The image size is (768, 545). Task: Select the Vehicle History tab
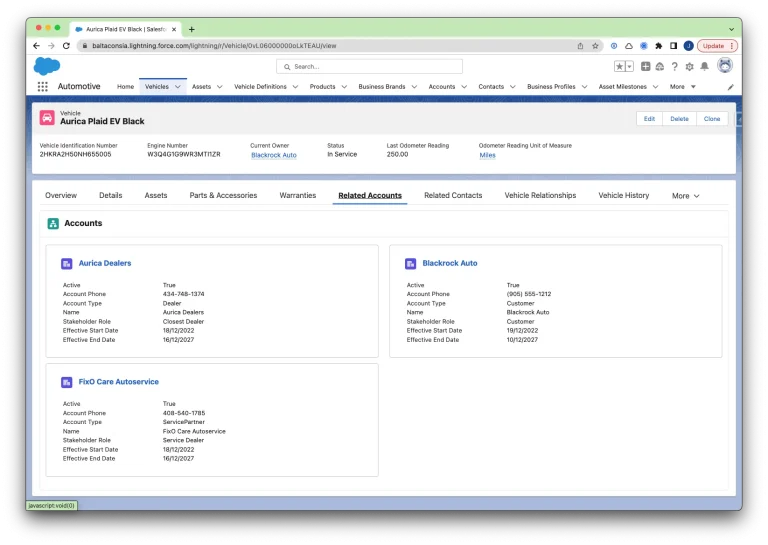point(623,196)
